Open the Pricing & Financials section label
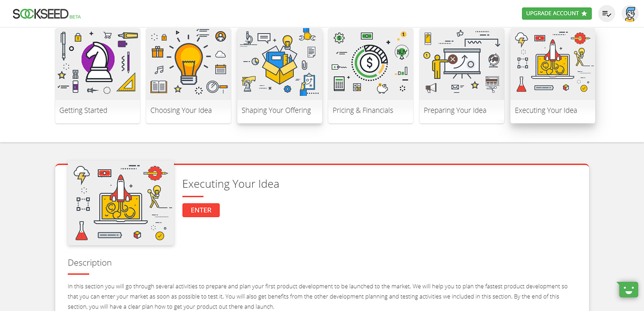The height and width of the screenshot is (311, 644). [x=363, y=110]
